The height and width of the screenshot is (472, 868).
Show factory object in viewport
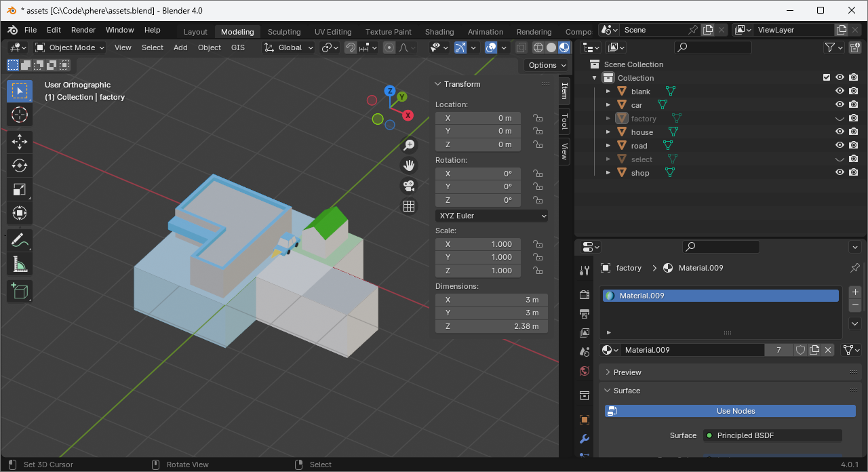[840, 119]
